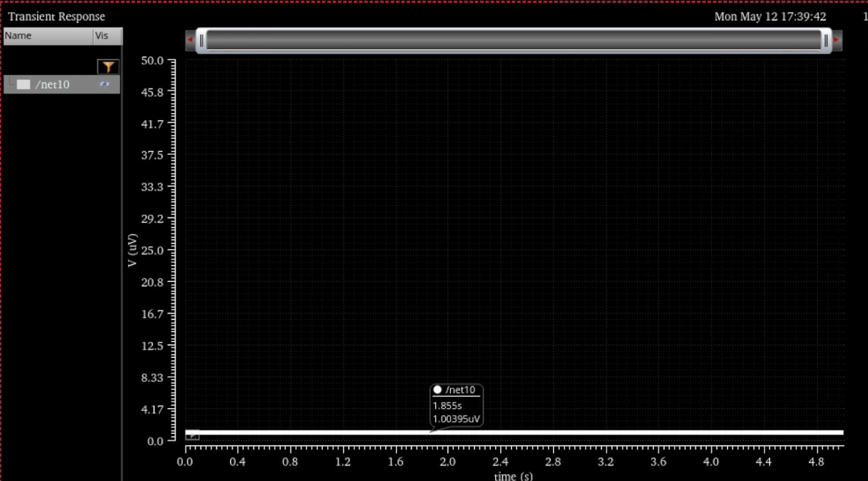
Task: Select the marker's 1.00395uV value readout
Action: click(x=456, y=419)
